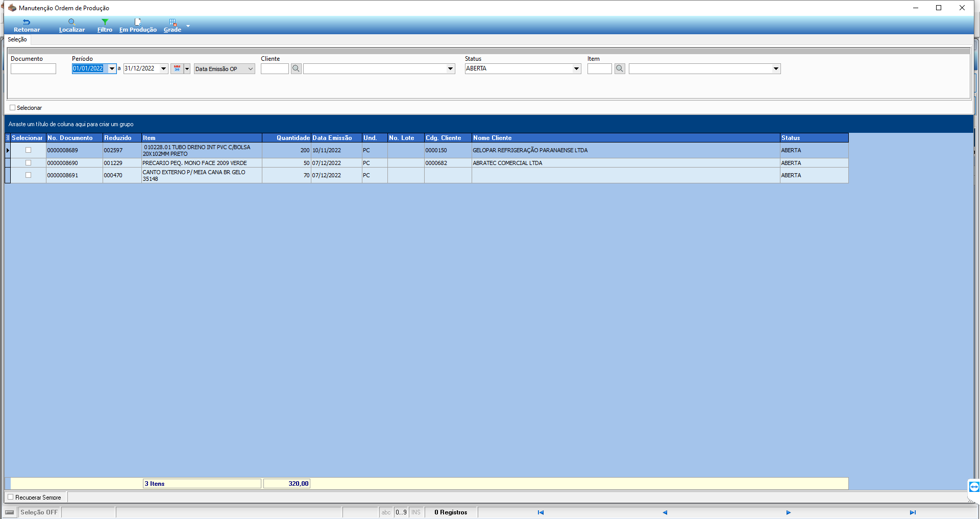The image size is (980, 519).
Task: Open the start date 01/01/2022 dropdown
Action: pyautogui.click(x=112, y=68)
